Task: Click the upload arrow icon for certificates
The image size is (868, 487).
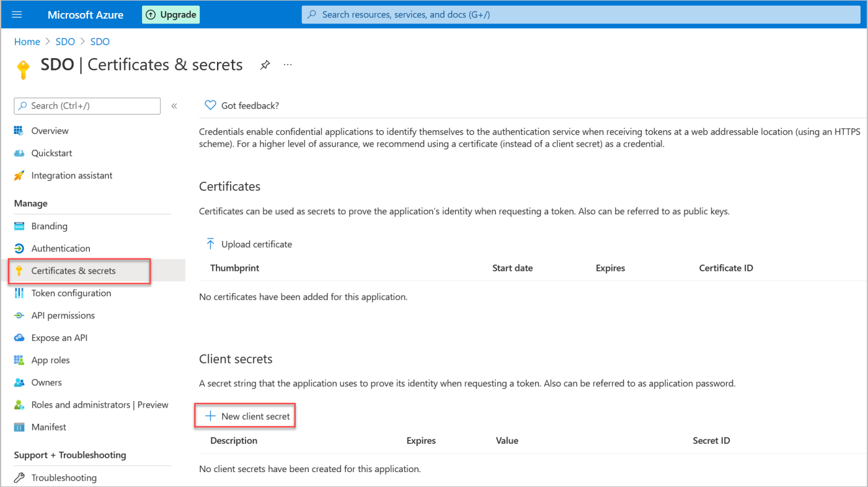Action: (x=210, y=244)
